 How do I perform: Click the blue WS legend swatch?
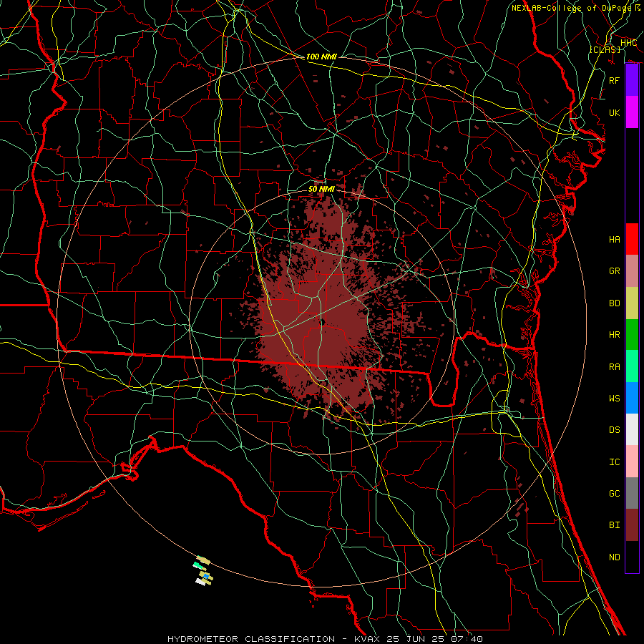pos(632,398)
